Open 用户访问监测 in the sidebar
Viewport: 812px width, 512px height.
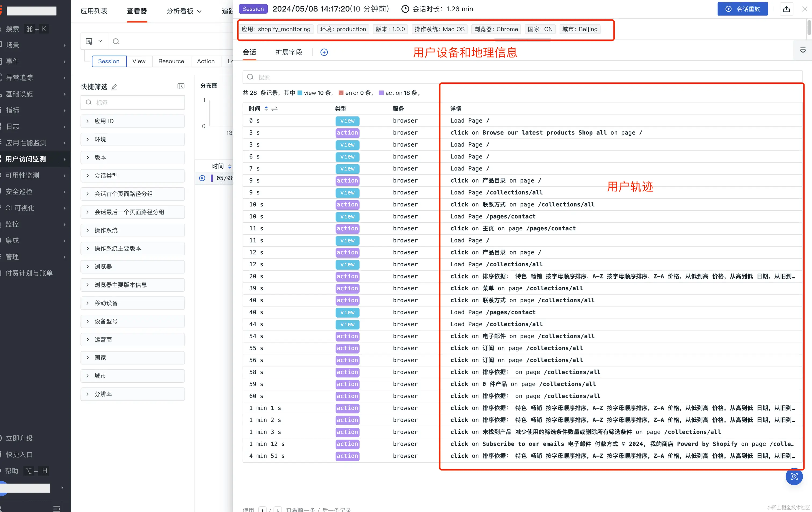[x=26, y=159]
